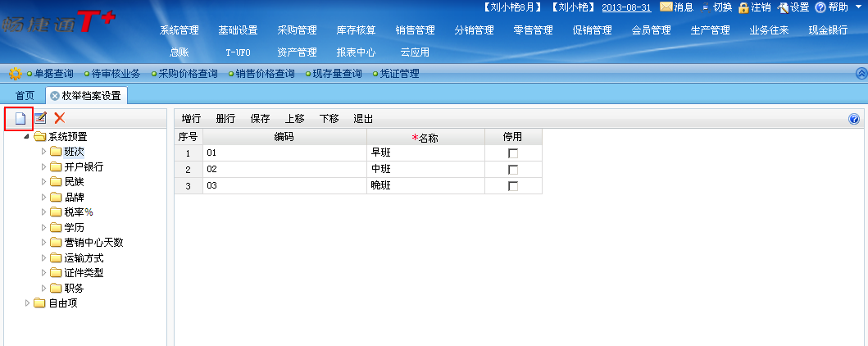
Task: Open 设置 settings icon
Action: click(793, 7)
